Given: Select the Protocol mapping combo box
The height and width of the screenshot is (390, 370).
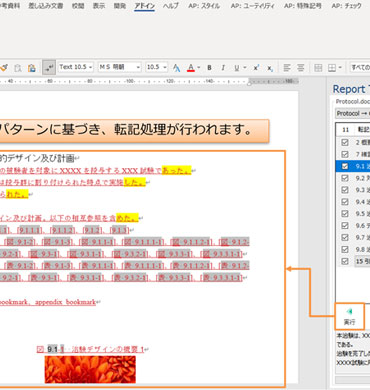Looking at the screenshot, I should (352, 113).
